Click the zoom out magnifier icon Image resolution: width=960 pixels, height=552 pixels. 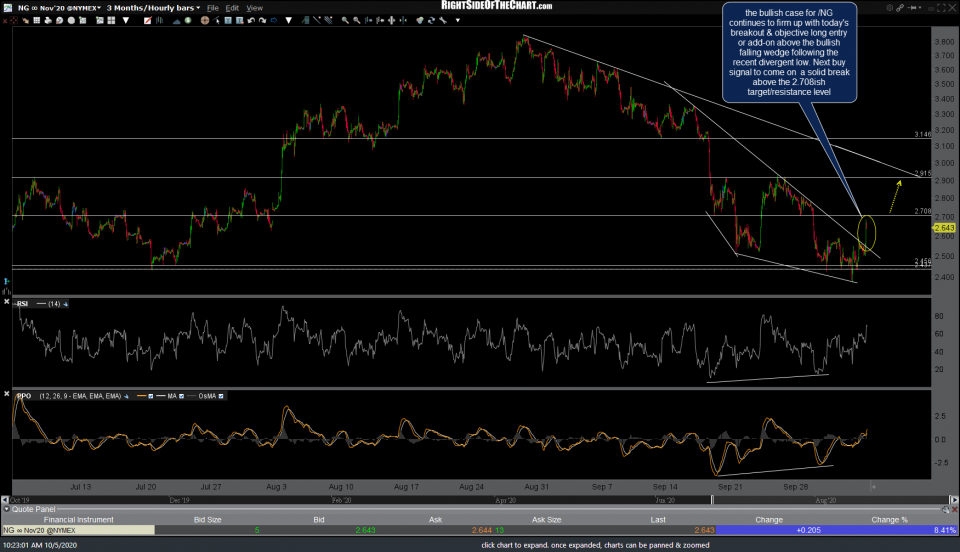357,21
